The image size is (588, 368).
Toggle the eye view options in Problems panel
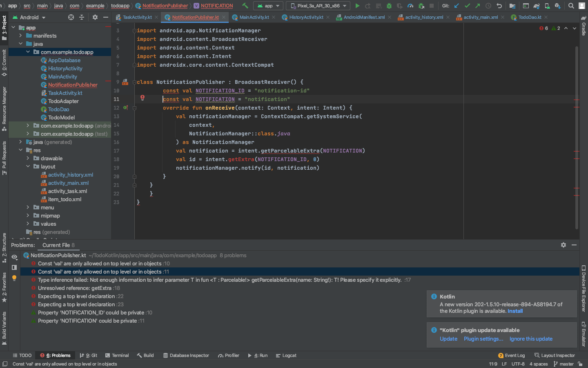[x=14, y=257]
